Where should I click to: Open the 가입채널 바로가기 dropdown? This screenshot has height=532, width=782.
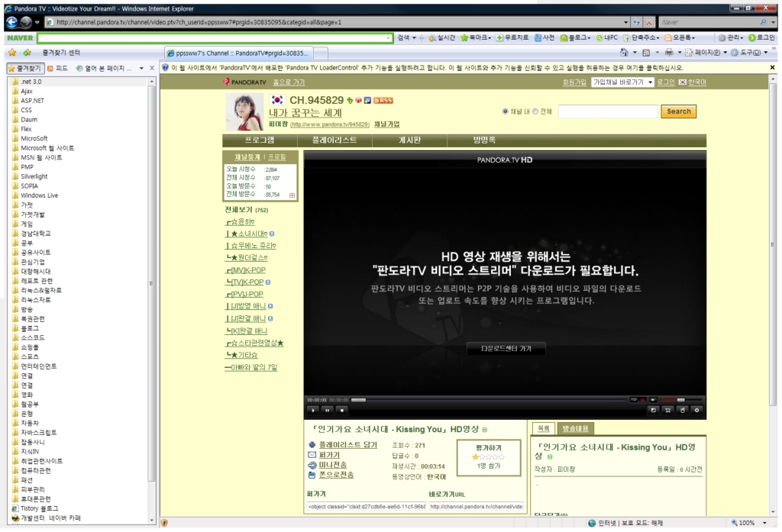click(x=622, y=82)
